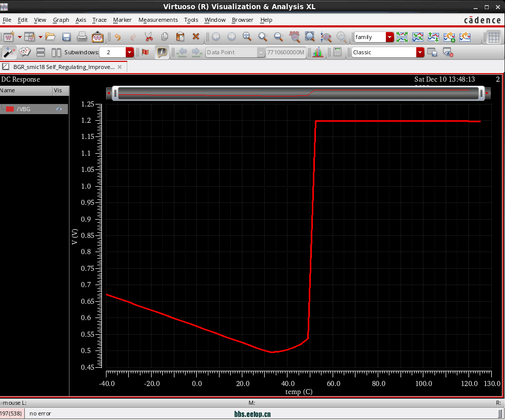This screenshot has width=505, height=420.
Task: Click the append-reload trace icon
Action: (449, 37)
